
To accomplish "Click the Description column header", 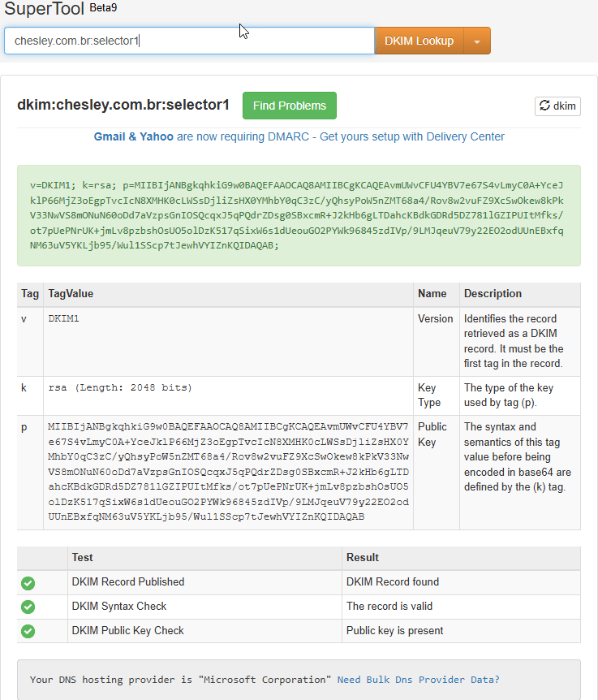I will 493,294.
